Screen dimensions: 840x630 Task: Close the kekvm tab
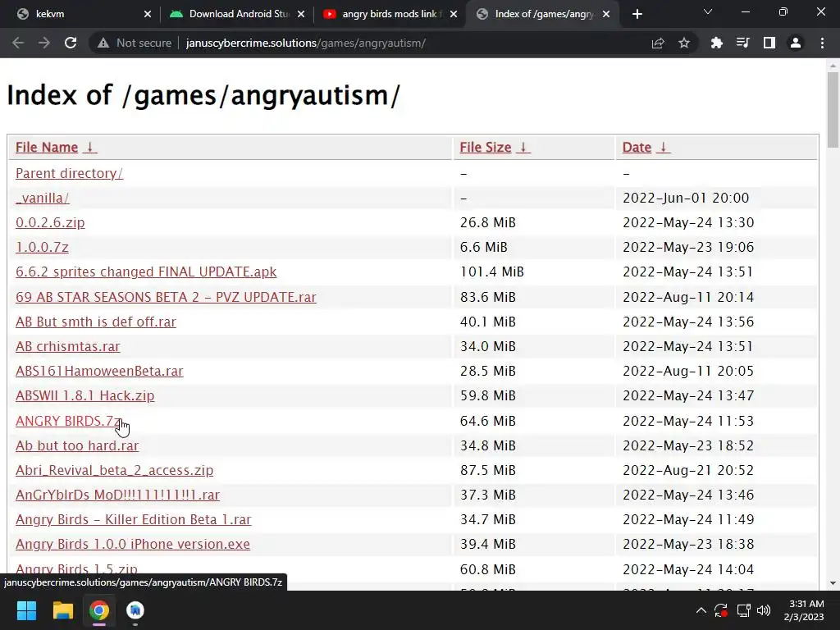148,15
